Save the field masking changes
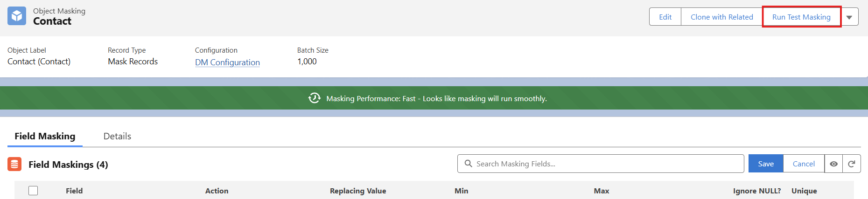 click(765, 164)
